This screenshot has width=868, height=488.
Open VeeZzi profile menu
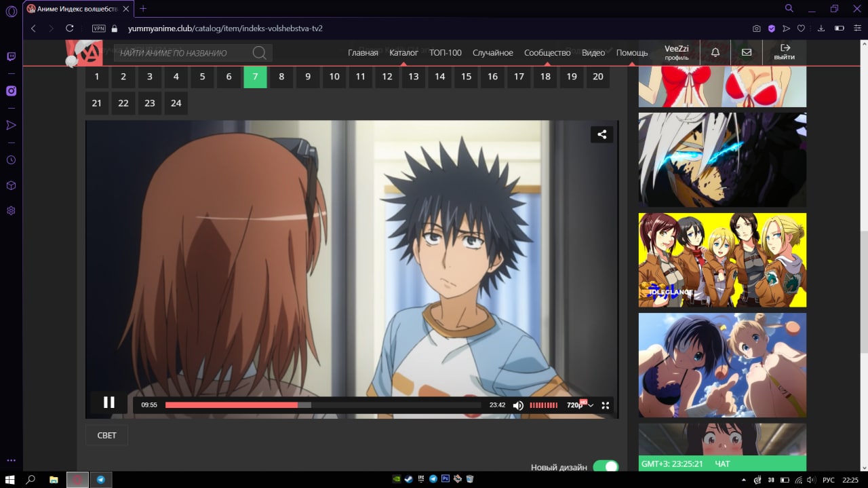(x=676, y=52)
